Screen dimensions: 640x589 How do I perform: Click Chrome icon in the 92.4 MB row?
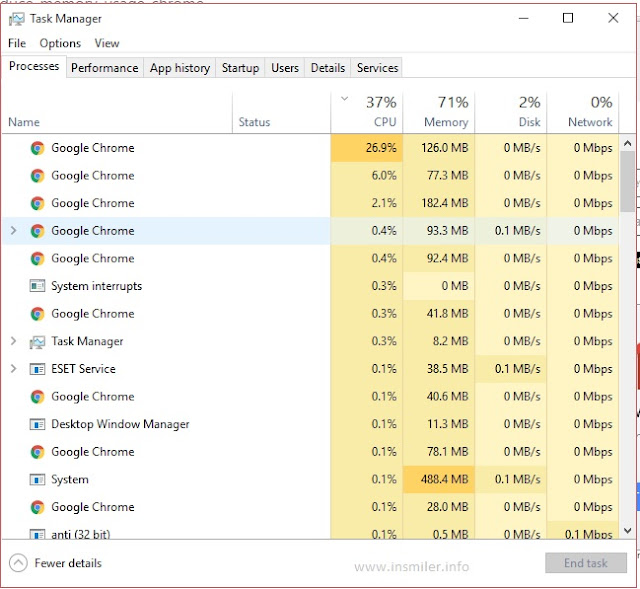[x=37, y=259]
